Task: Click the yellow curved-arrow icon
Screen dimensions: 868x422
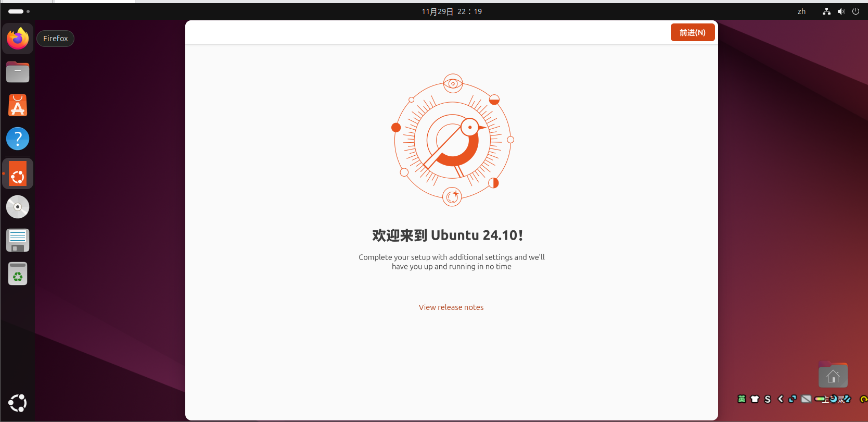Action: (863, 399)
